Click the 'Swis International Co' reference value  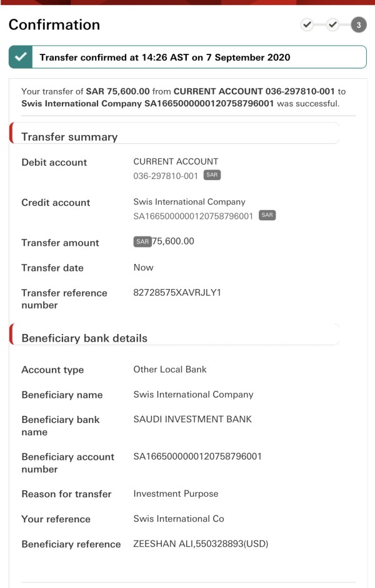(x=179, y=519)
